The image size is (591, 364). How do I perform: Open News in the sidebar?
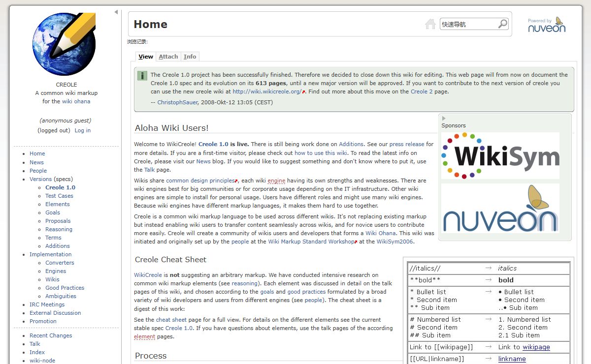[36, 162]
